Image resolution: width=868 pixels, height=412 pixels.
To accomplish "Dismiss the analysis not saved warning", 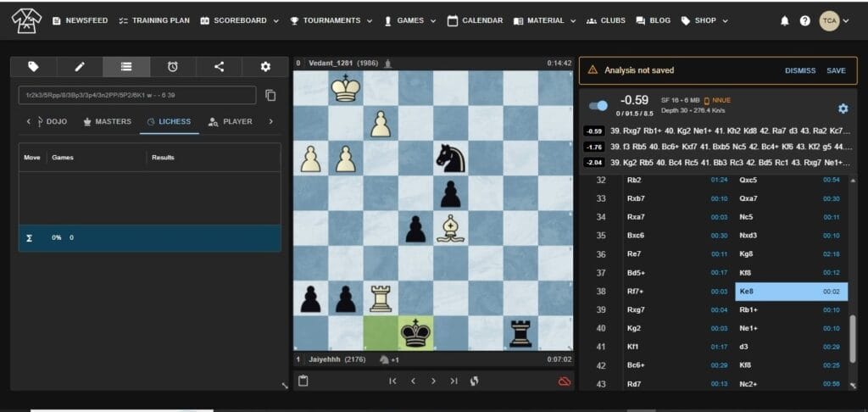I will pyautogui.click(x=799, y=70).
